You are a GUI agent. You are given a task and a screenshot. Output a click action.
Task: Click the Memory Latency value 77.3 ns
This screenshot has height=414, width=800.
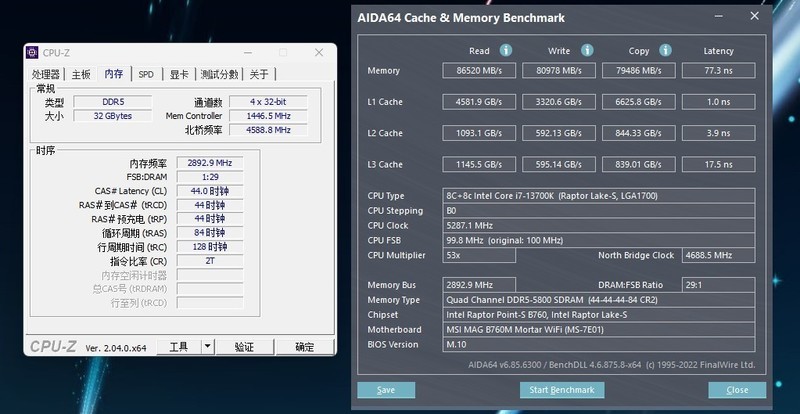coord(718,70)
